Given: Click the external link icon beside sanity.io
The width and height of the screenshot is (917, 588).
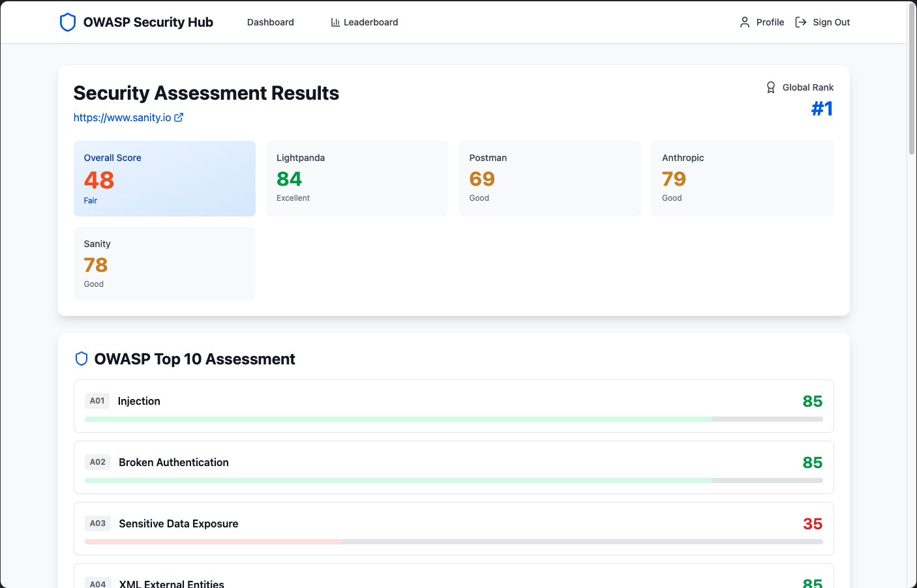Looking at the screenshot, I should click(179, 117).
